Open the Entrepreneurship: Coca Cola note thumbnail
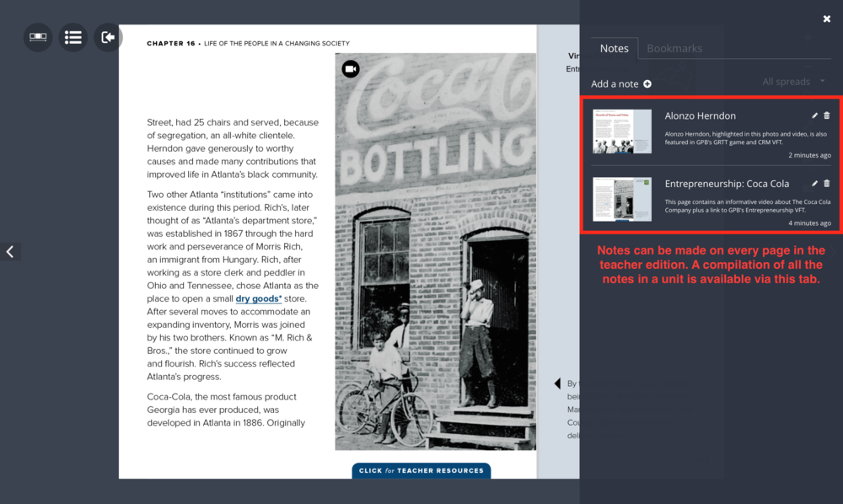This screenshot has width=843, height=504. pyautogui.click(x=622, y=200)
